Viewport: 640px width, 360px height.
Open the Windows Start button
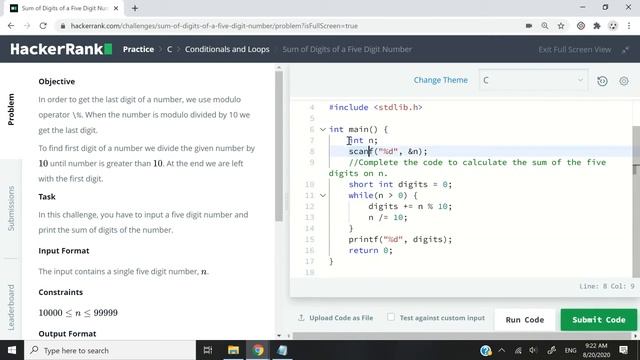(12, 350)
